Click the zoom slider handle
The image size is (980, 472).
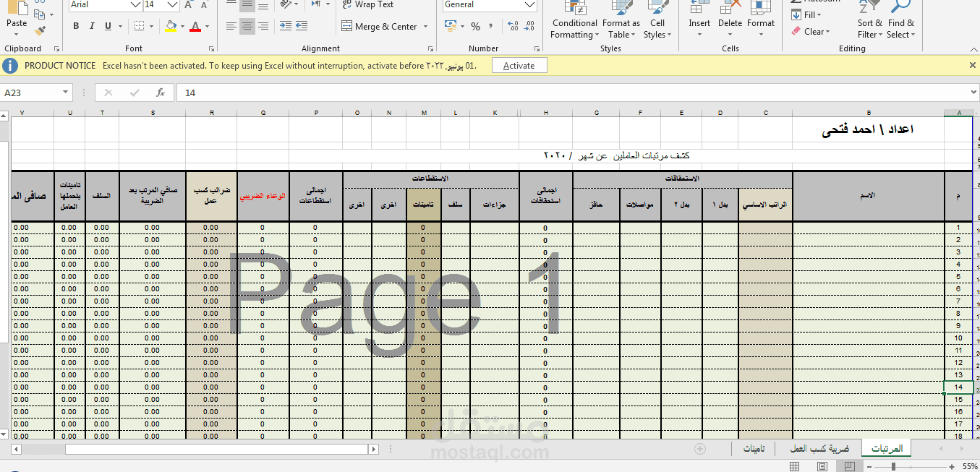pos(894,467)
